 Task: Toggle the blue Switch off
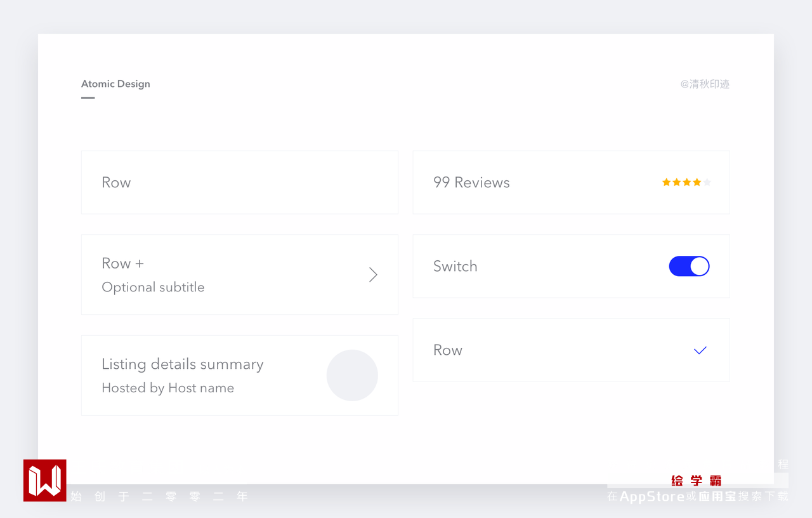(689, 266)
